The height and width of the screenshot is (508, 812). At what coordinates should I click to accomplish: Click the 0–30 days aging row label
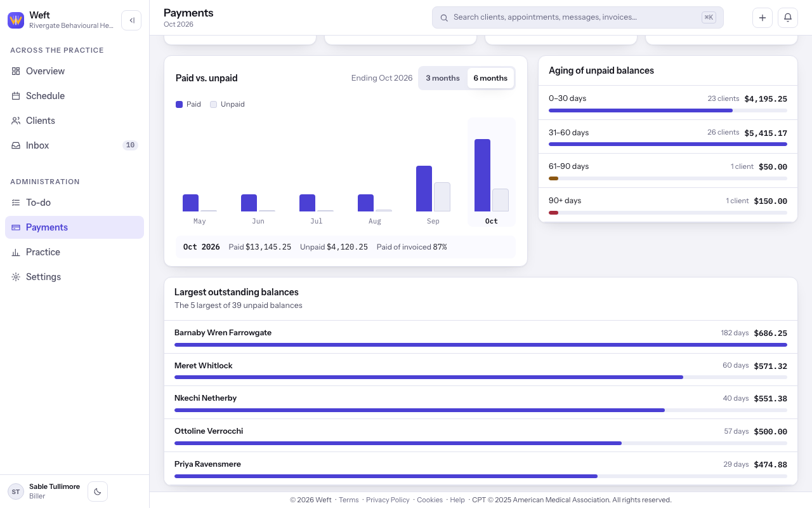point(567,98)
